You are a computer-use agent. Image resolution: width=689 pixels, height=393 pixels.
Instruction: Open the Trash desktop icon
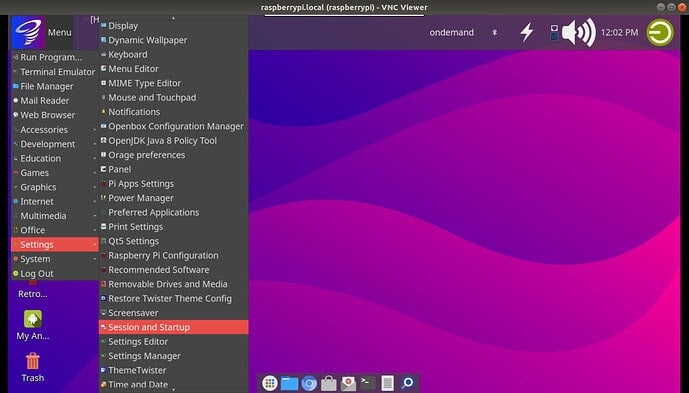click(x=33, y=367)
